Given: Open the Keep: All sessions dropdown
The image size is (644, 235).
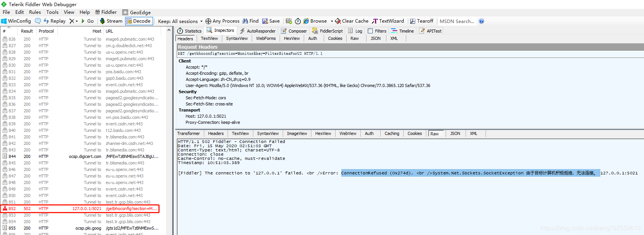Looking at the screenshot, I should pyautogui.click(x=180, y=21).
